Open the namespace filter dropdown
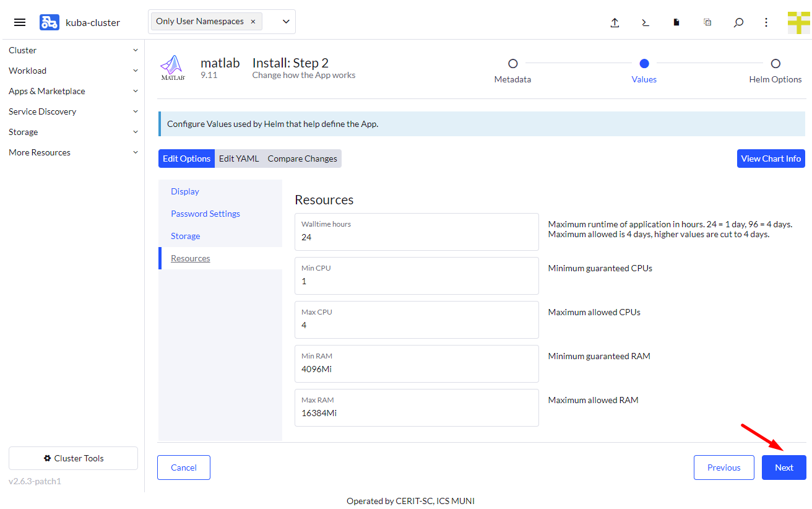Screen dimensions: 812x509 (285, 21)
